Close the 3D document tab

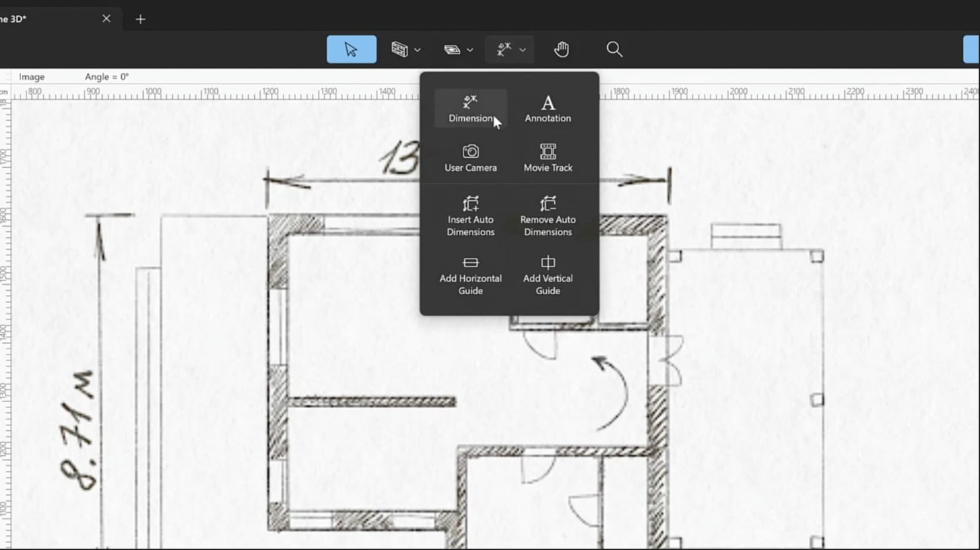click(107, 19)
